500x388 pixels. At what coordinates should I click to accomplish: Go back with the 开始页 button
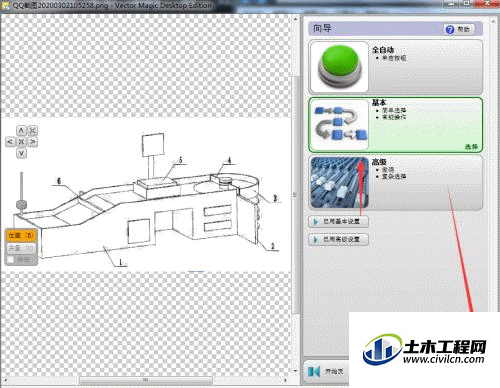[327, 371]
